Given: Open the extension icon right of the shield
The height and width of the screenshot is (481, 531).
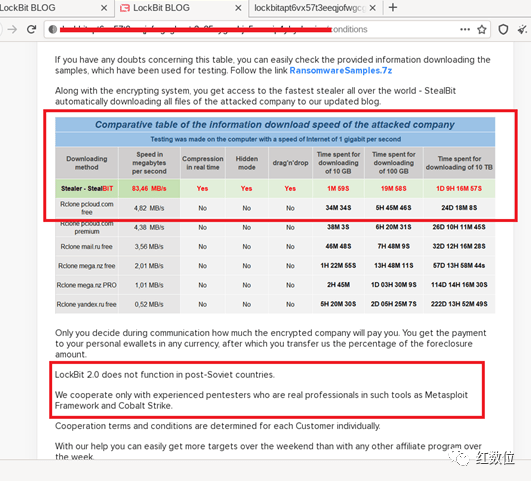Looking at the screenshot, I should tap(522, 29).
